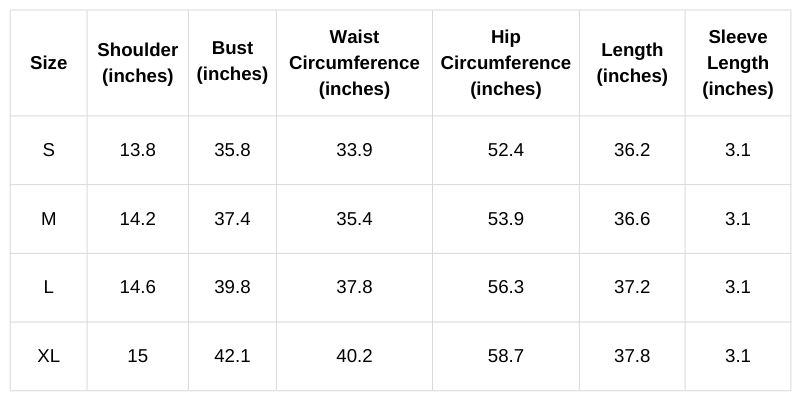Click hip circumference value 52.4
The width and height of the screenshot is (800, 400).
506,150
